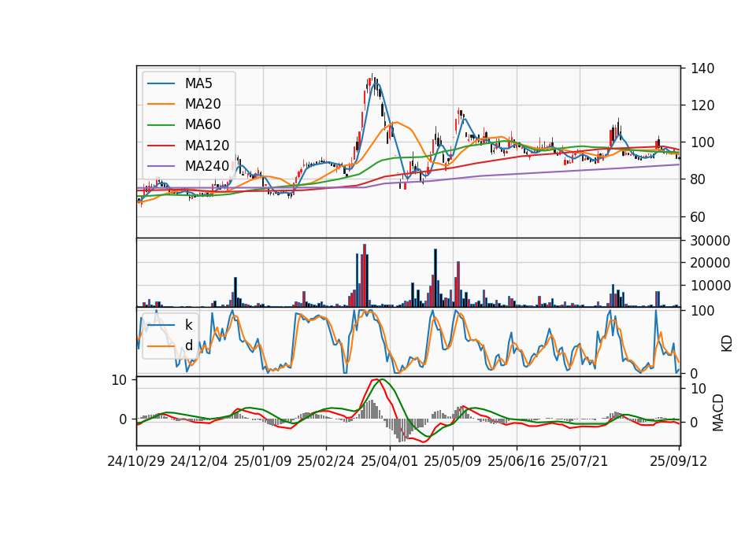Click the MA60 legend label
This screenshot has height=543, width=756.
pyautogui.click(x=203, y=125)
